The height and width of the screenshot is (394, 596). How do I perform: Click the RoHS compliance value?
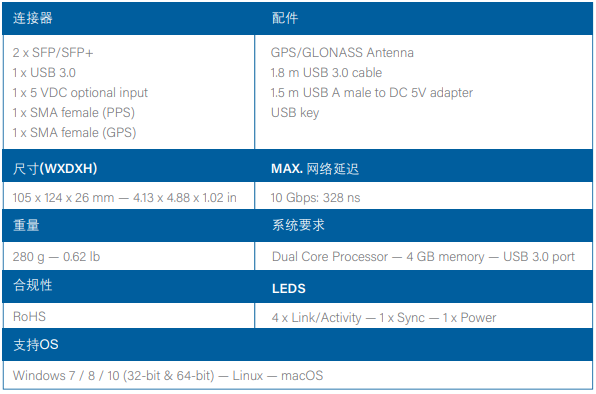(29, 316)
